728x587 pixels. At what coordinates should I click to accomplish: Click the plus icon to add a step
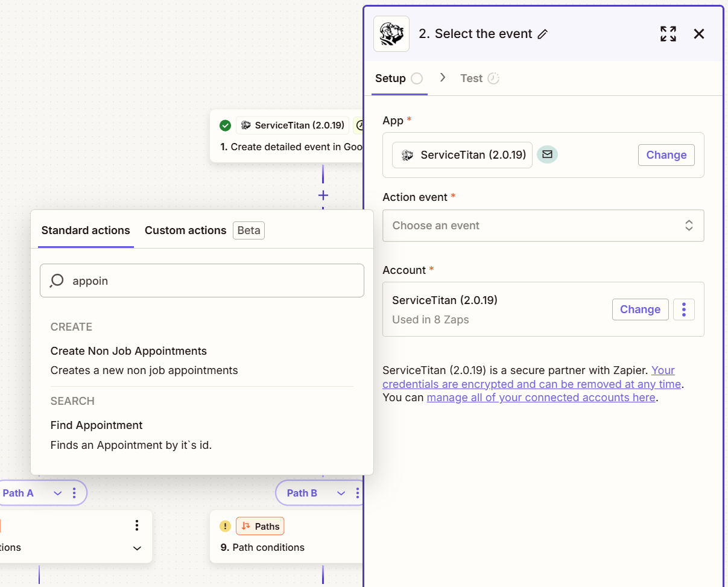pyautogui.click(x=323, y=195)
